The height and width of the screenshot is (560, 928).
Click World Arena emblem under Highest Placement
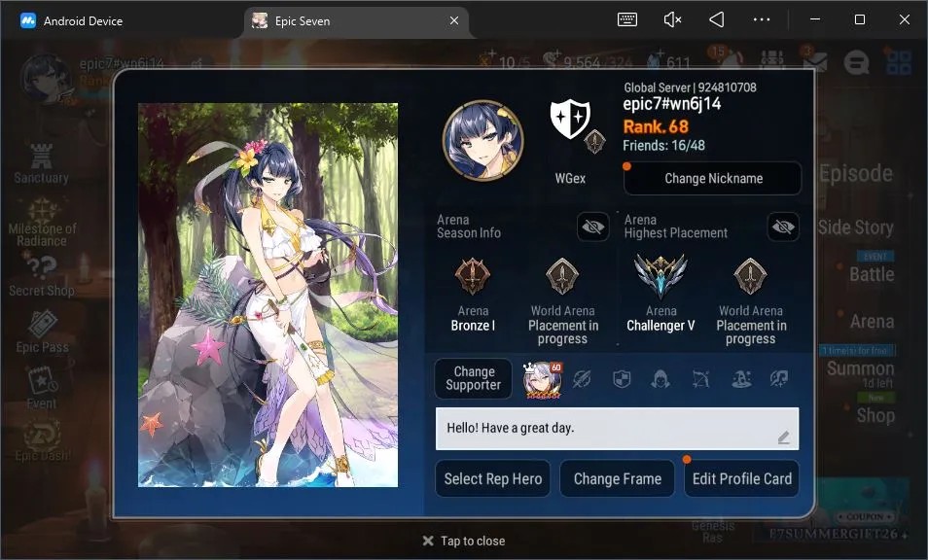point(750,276)
